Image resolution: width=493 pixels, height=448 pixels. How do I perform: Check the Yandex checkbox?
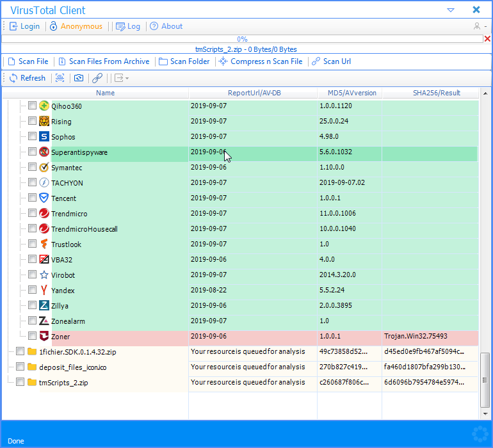pyautogui.click(x=32, y=289)
